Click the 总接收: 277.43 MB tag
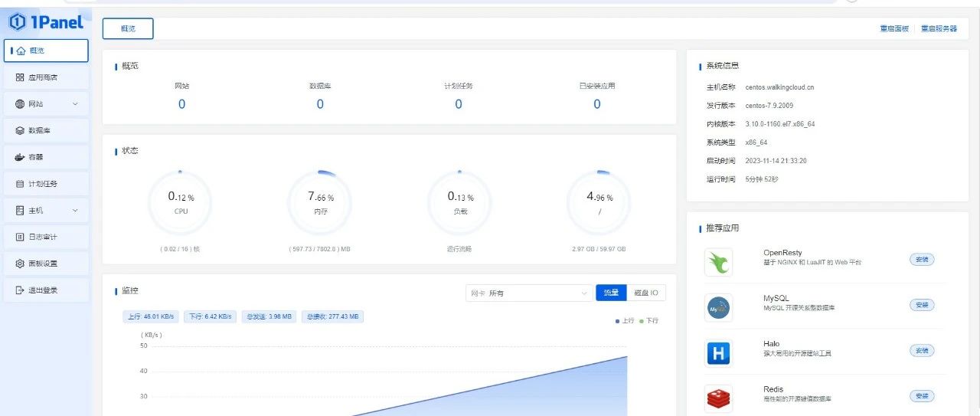This screenshot has width=980, height=416. (333, 316)
